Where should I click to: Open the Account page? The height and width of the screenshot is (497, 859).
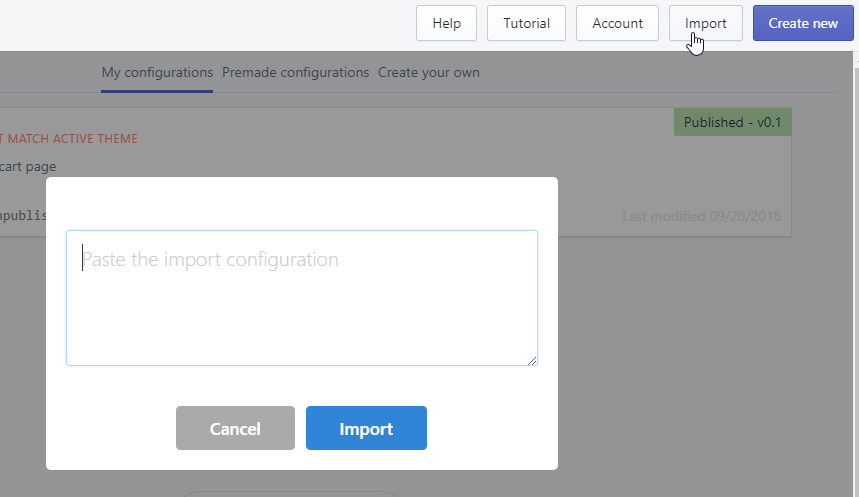click(x=617, y=23)
